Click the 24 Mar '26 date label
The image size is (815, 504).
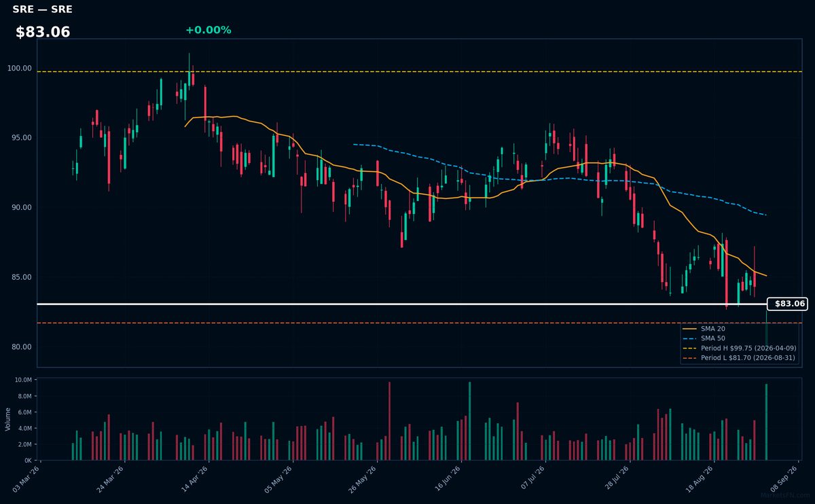[x=111, y=479]
